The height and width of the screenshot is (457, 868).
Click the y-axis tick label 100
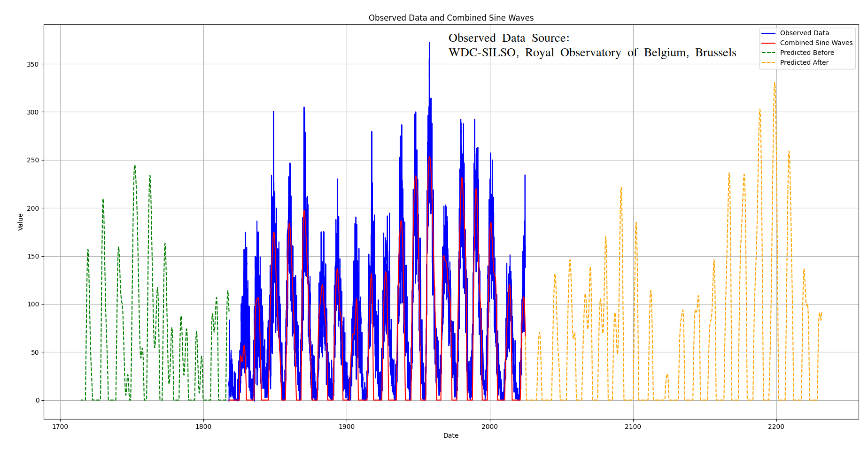(34, 304)
